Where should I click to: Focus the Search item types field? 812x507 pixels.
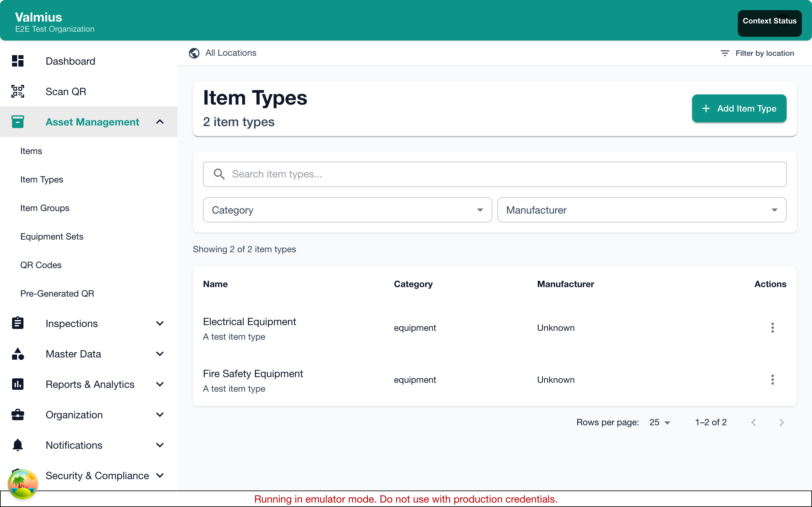pos(503,174)
